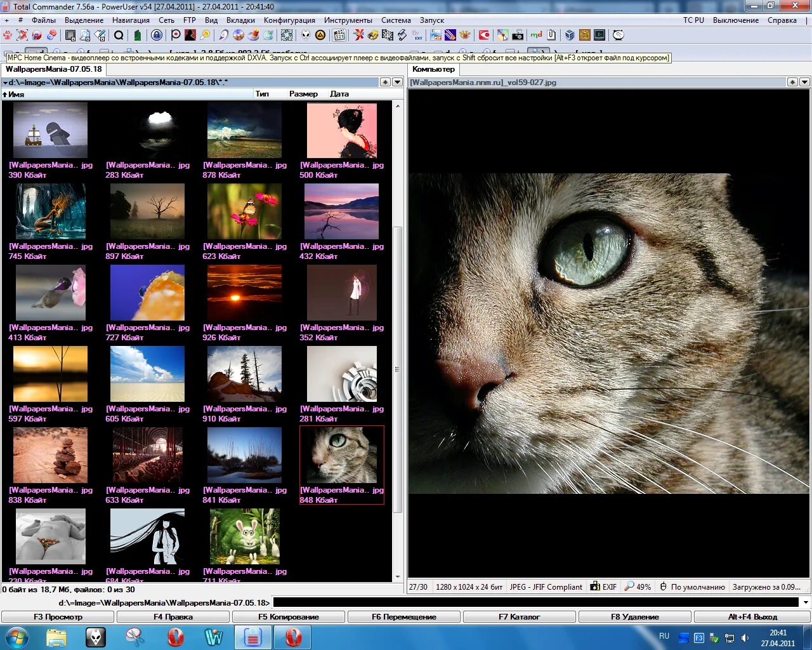
Task: Click F6 Перемещение button
Action: 404,616
